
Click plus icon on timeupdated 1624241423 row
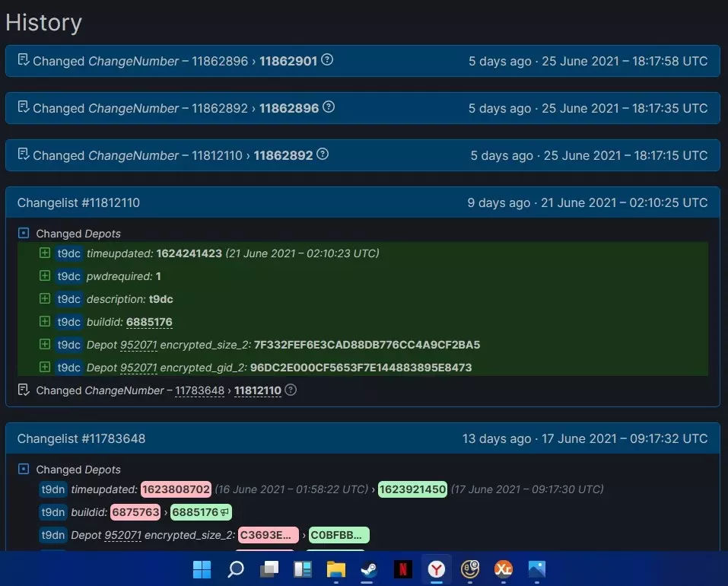pos(45,253)
